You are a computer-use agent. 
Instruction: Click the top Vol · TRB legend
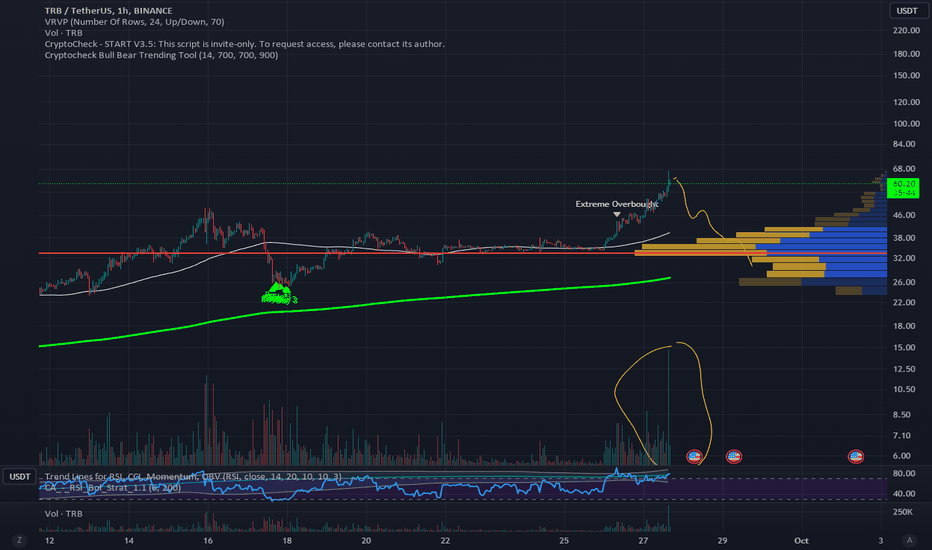pyautogui.click(x=64, y=33)
